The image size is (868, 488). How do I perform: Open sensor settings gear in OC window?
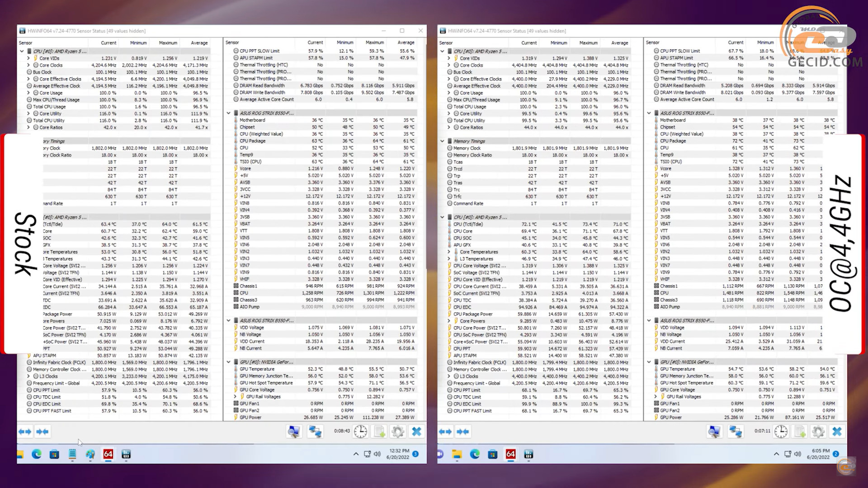818,432
